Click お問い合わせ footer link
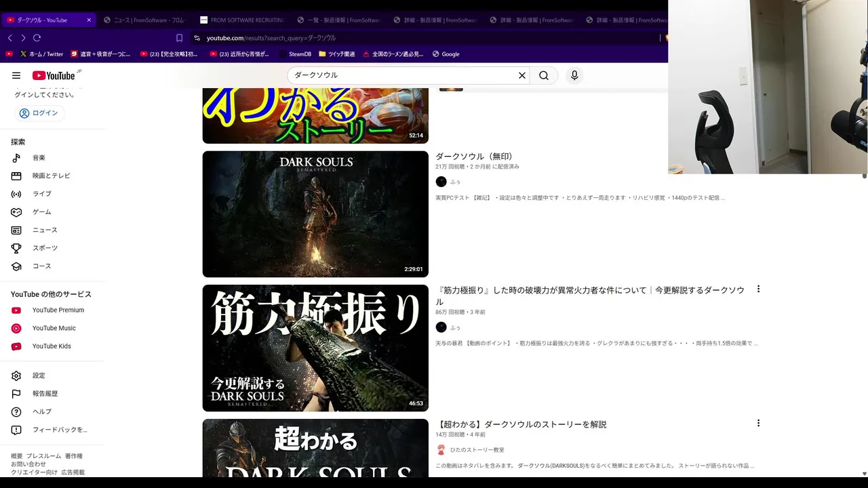 [28, 464]
